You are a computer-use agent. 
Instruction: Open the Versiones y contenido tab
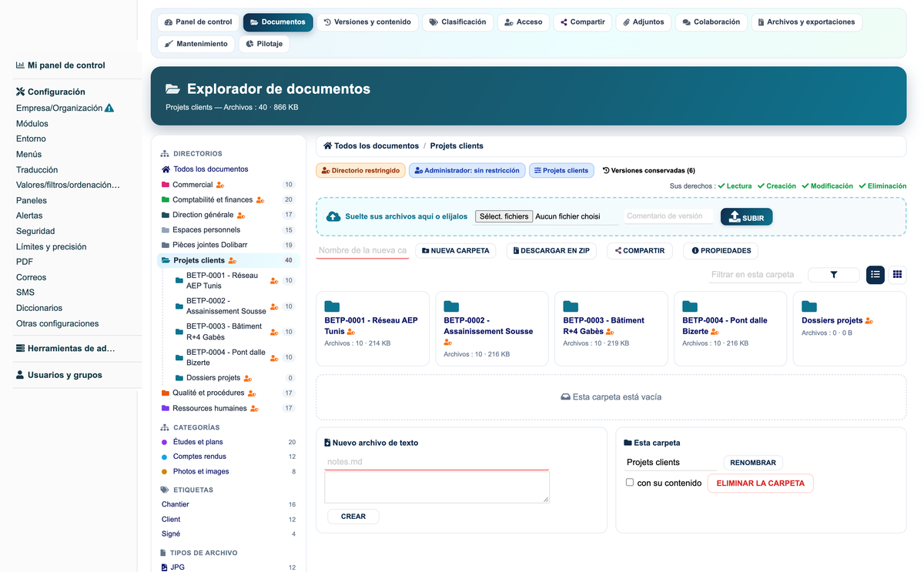pos(367,22)
